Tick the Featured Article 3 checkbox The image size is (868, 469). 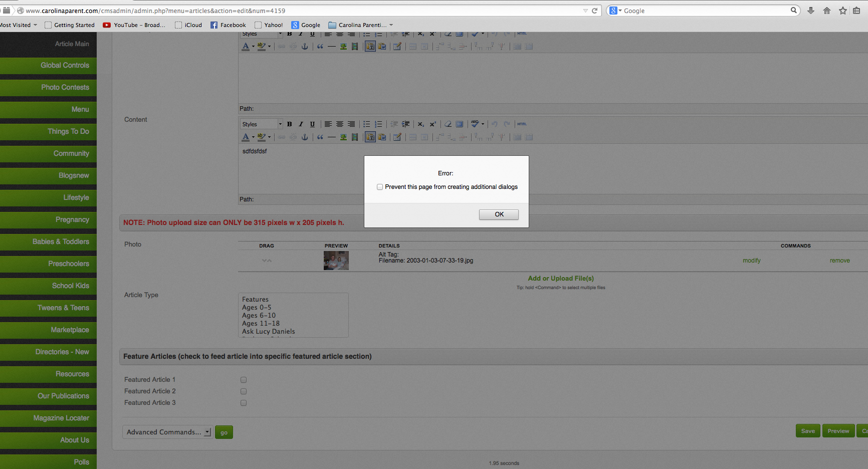tap(244, 403)
